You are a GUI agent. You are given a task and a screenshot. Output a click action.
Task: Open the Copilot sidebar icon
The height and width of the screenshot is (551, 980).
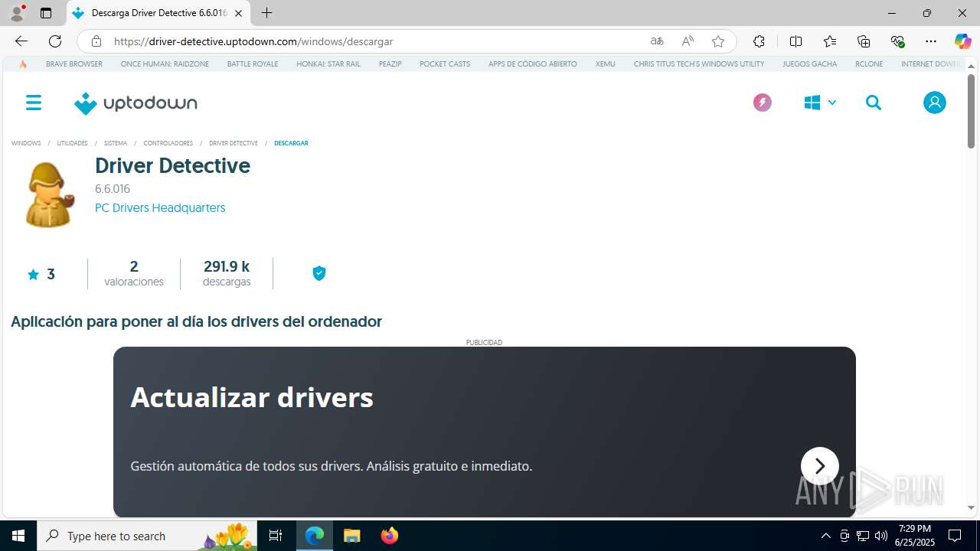click(963, 41)
